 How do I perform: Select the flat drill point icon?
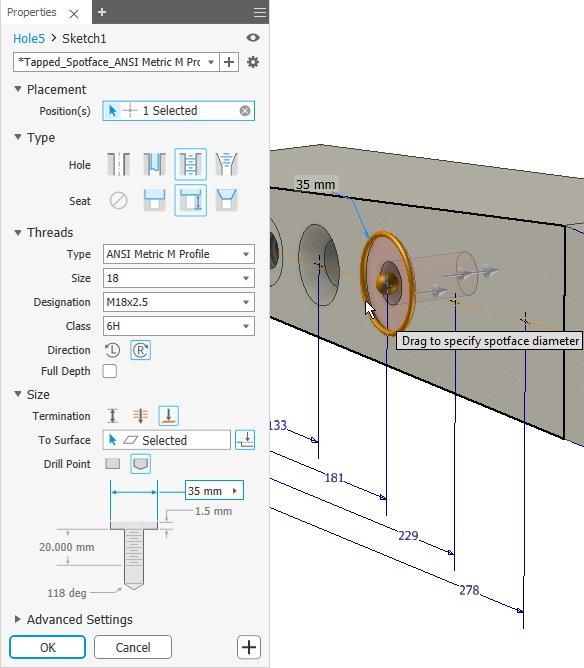[x=112, y=464]
